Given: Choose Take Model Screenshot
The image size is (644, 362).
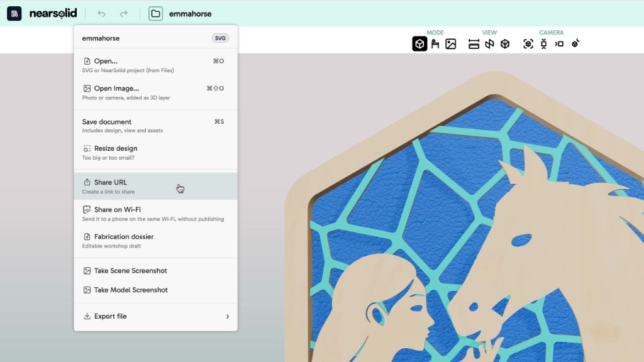Looking at the screenshot, I should pyautogui.click(x=156, y=290).
